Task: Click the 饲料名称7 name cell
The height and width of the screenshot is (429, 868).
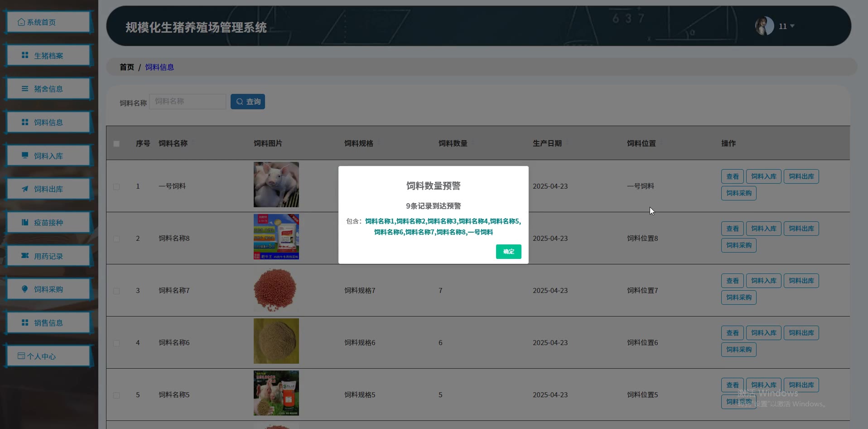Action: coord(174,291)
